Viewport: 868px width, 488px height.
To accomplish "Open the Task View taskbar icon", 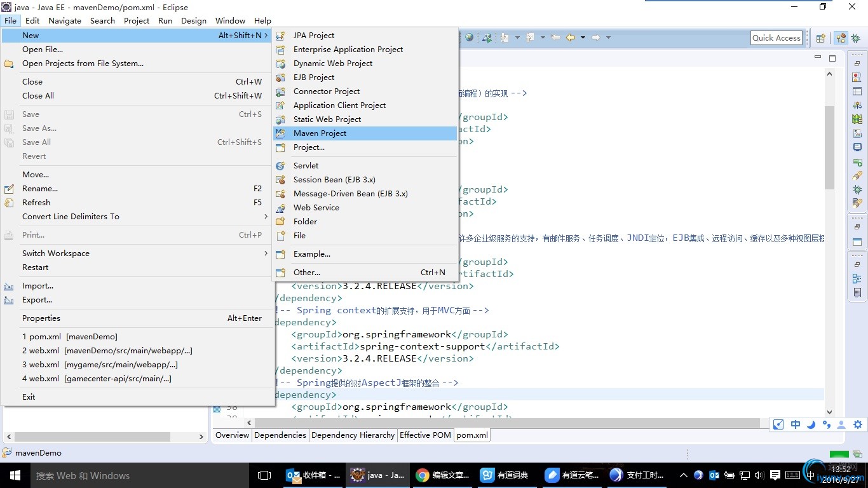I will [x=264, y=475].
